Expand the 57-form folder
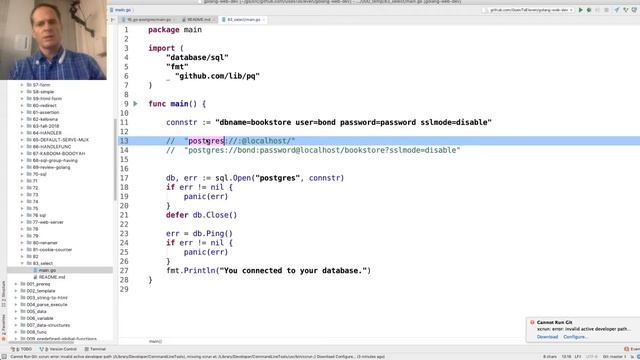This screenshot has width=640, height=360. [x=22, y=85]
